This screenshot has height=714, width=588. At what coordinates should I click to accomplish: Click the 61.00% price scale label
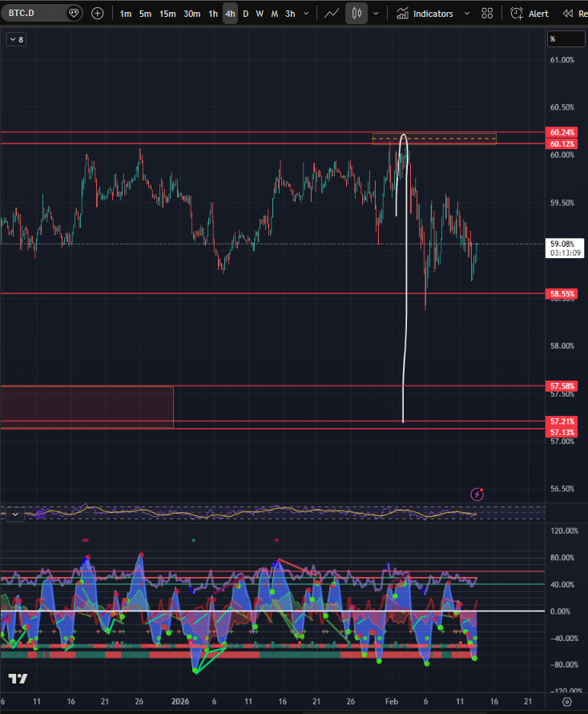[562, 59]
